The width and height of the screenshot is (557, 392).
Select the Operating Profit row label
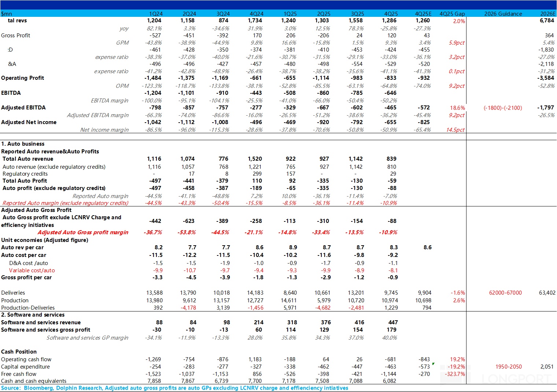click(x=23, y=78)
